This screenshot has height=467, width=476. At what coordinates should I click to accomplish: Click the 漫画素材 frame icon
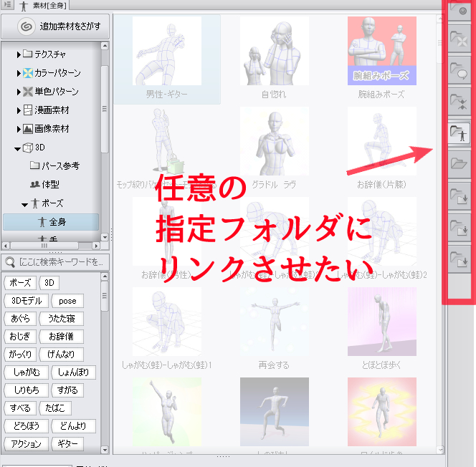pyautogui.click(x=28, y=110)
